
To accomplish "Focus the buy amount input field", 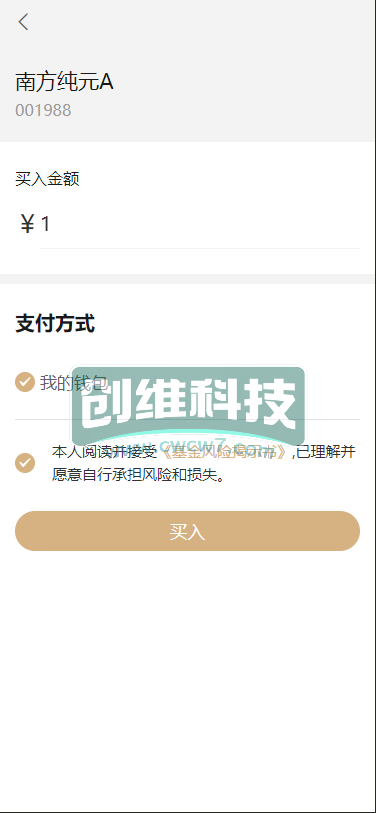I will 200,225.
